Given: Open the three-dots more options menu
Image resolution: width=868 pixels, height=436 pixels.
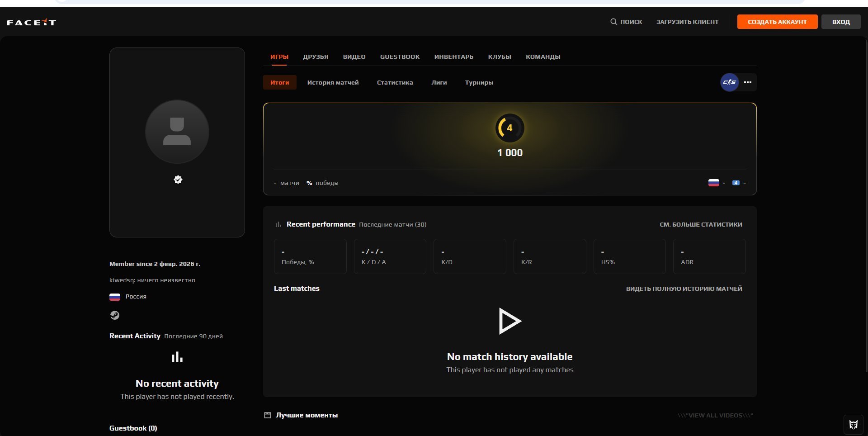Looking at the screenshot, I should [x=748, y=82].
